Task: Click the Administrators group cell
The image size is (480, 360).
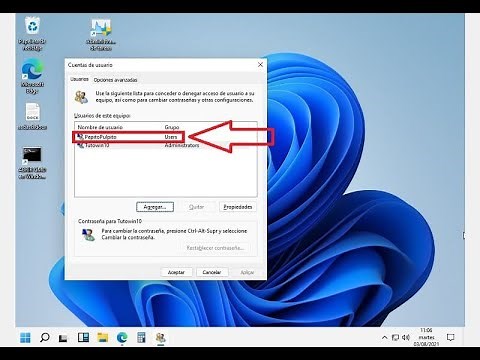Action: coord(182,145)
